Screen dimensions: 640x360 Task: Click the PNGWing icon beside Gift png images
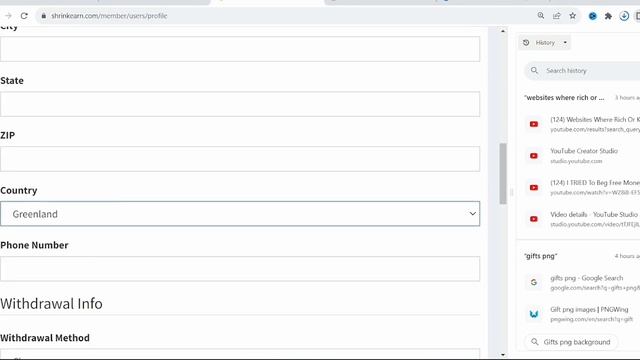click(534, 314)
